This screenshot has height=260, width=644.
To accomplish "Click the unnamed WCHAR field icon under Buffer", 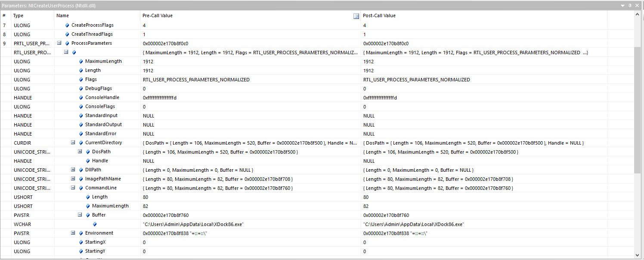I will point(95,224).
